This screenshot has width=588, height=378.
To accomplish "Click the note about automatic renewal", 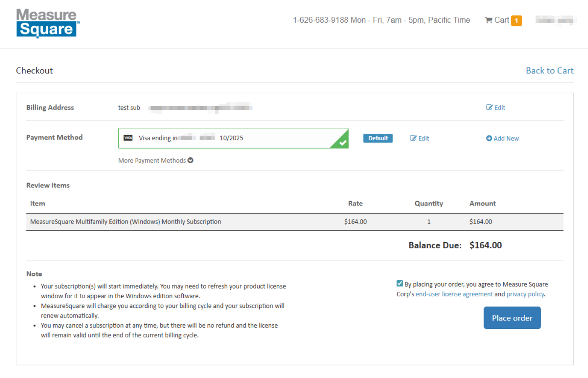I will tap(162, 311).
